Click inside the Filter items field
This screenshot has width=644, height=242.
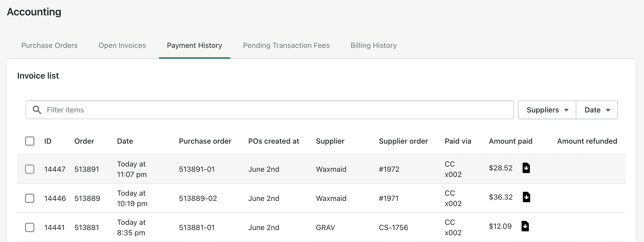[156, 110]
